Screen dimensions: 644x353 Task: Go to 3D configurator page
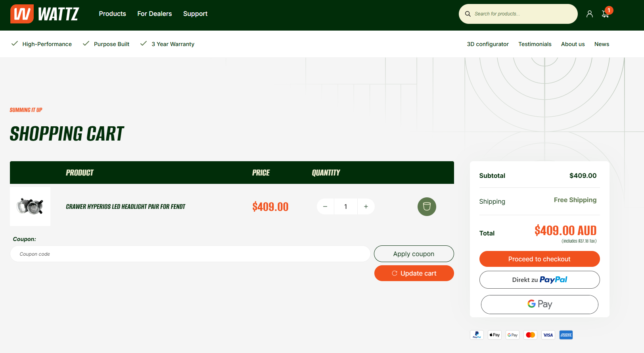(x=488, y=44)
